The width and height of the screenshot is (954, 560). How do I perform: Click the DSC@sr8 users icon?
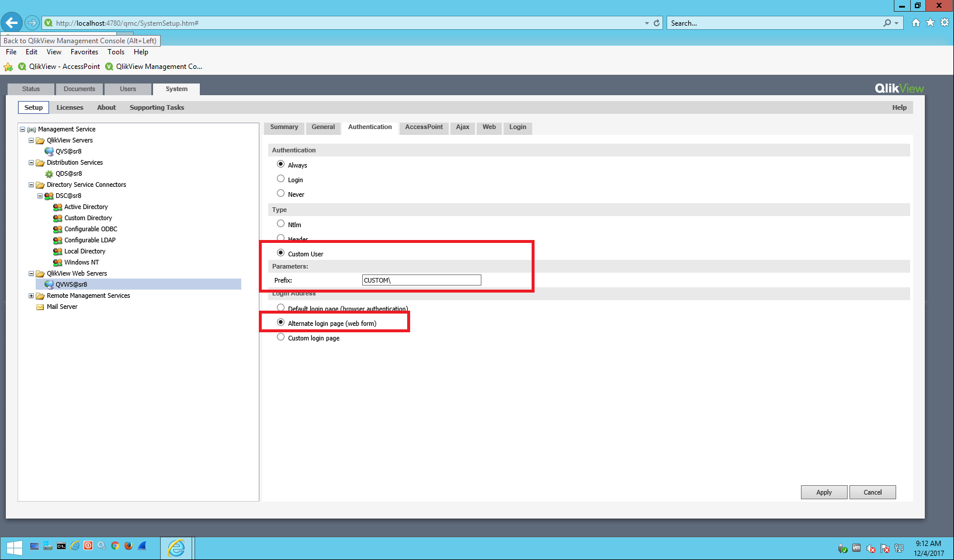49,196
